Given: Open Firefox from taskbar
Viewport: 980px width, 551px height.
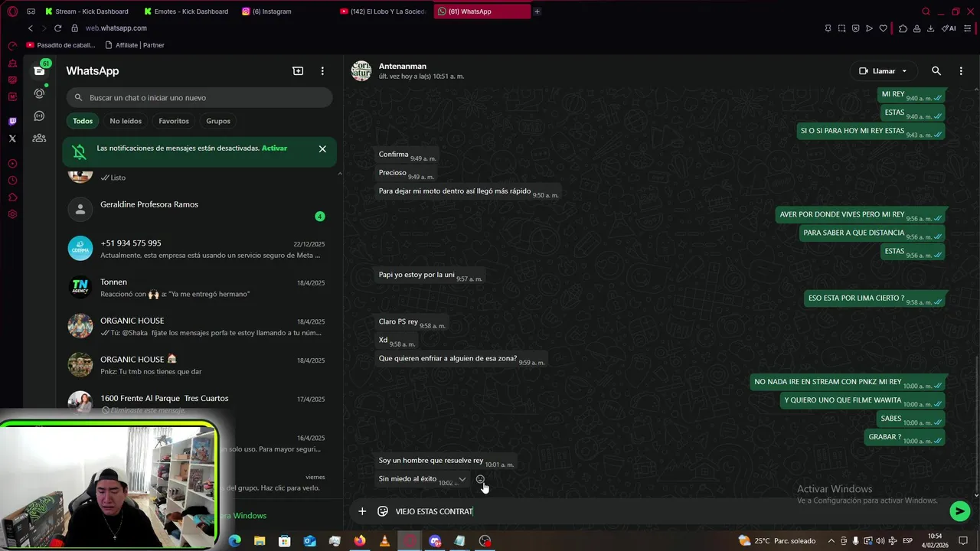Looking at the screenshot, I should [x=360, y=541].
